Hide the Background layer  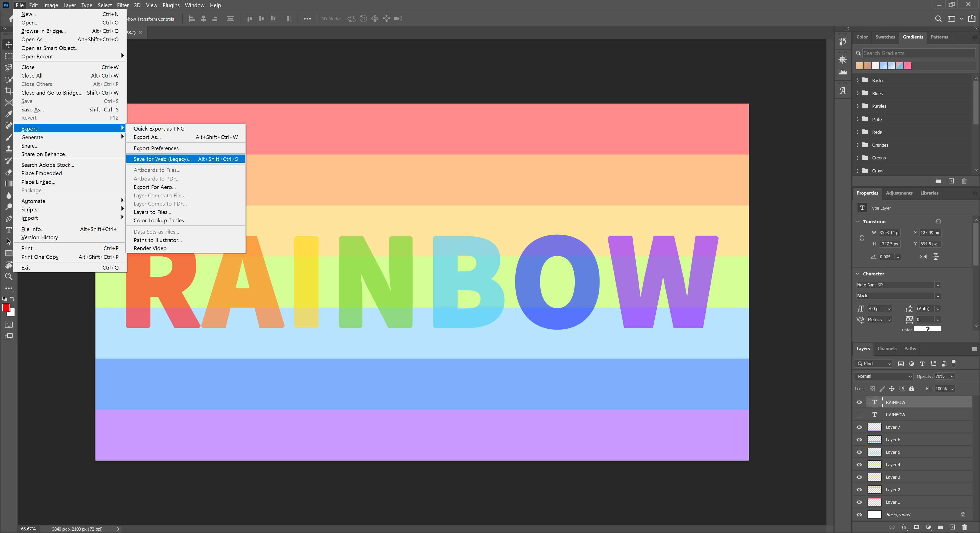[x=859, y=514]
